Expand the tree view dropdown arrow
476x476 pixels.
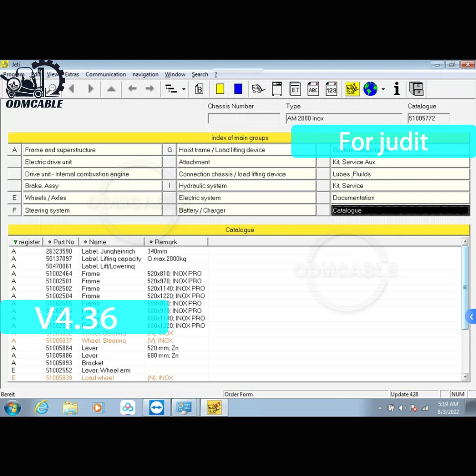tap(184, 89)
